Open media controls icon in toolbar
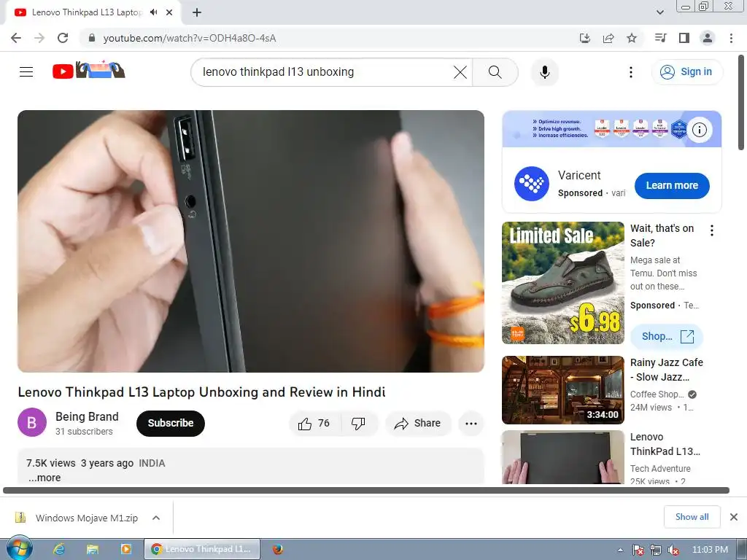 [660, 38]
